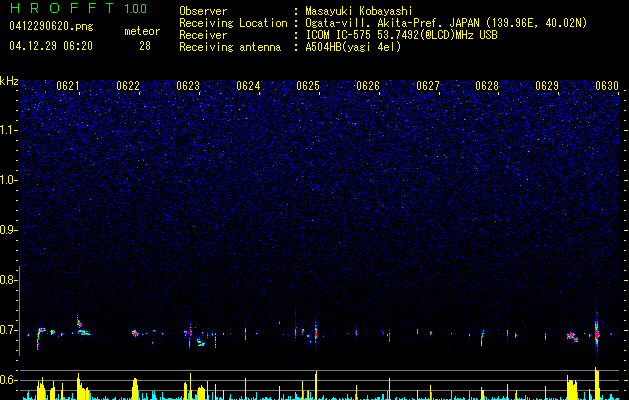The height and width of the screenshot is (400, 629).
Task: Click the Observer name Masayuki Kobayashi
Action: coord(359,11)
